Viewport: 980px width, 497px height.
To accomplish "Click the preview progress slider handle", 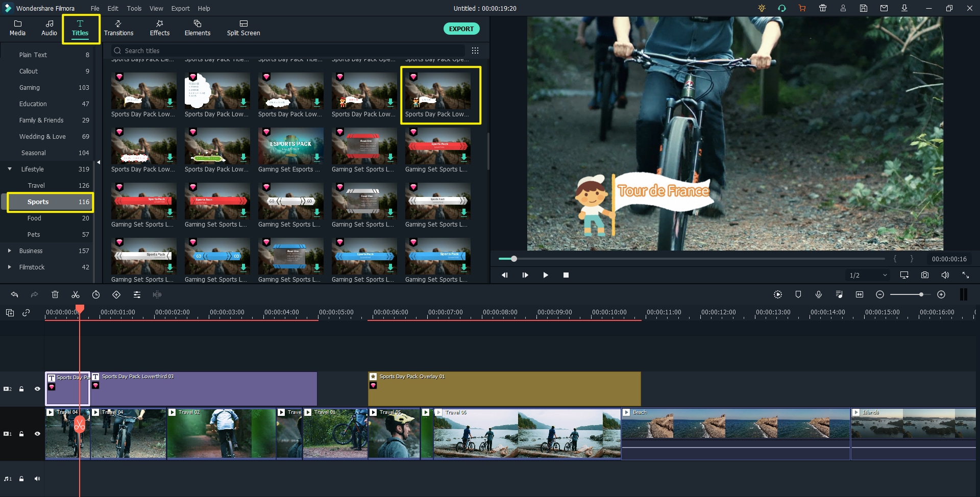I will [514, 259].
